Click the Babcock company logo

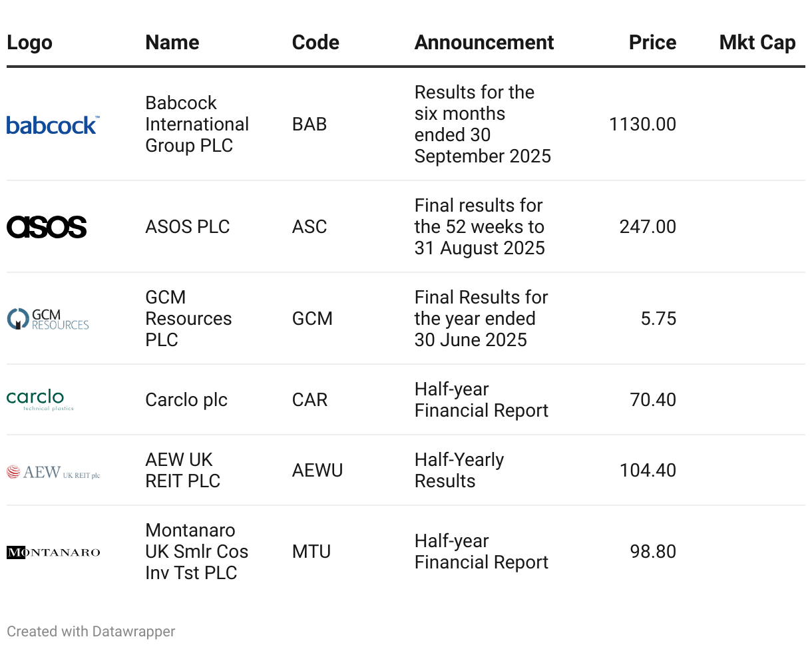coord(53,124)
